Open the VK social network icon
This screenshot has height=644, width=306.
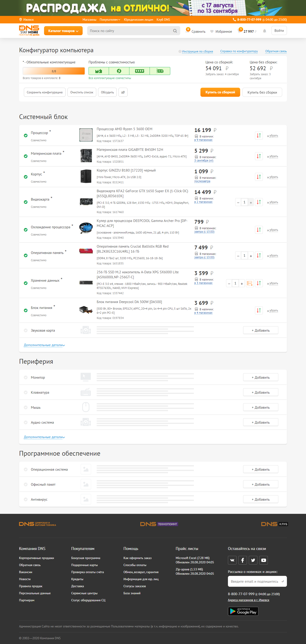(232, 560)
